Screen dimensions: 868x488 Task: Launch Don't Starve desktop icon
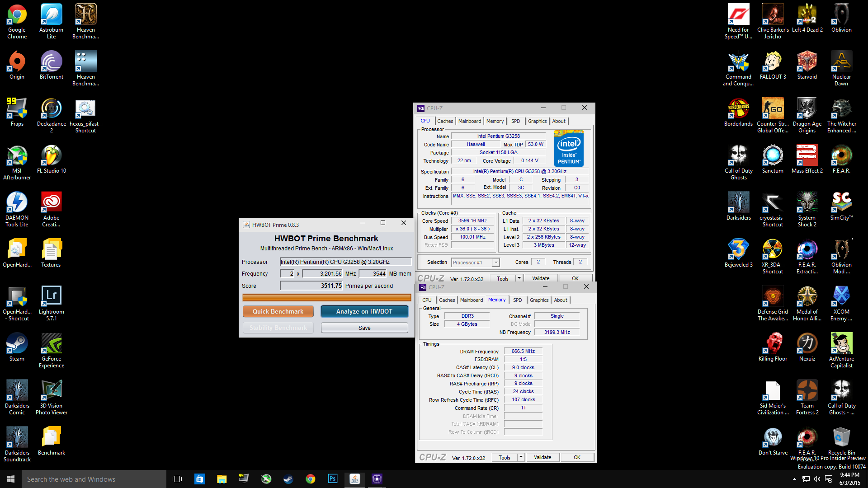(773, 441)
